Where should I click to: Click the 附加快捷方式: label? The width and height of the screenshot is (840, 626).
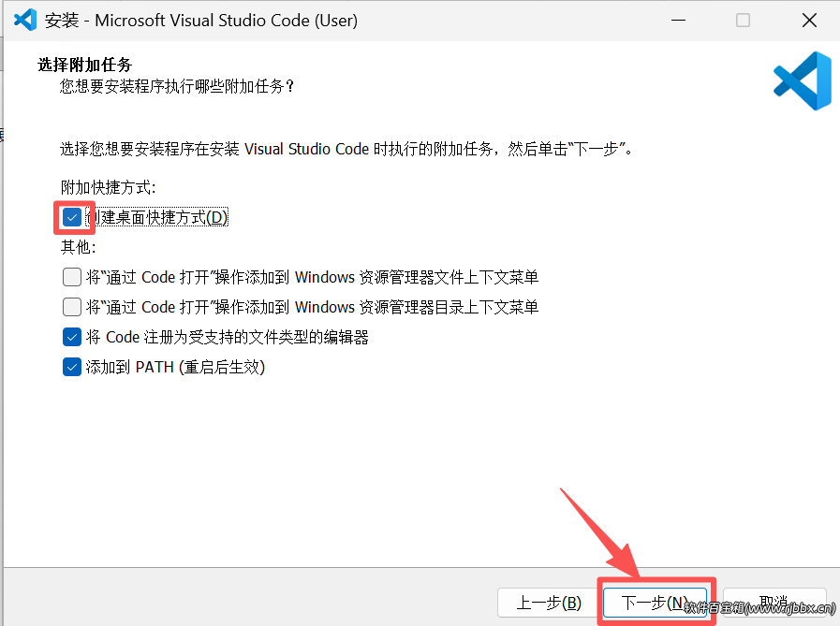pyautogui.click(x=109, y=187)
